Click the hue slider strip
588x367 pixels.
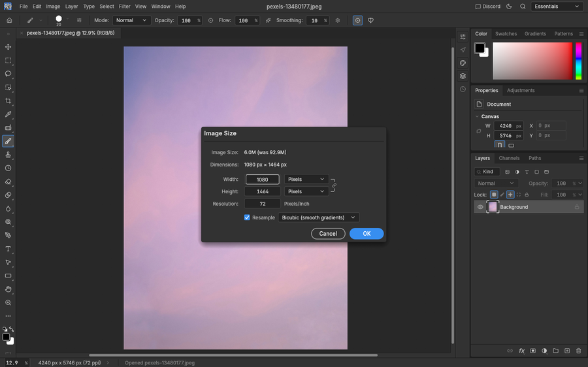(579, 61)
